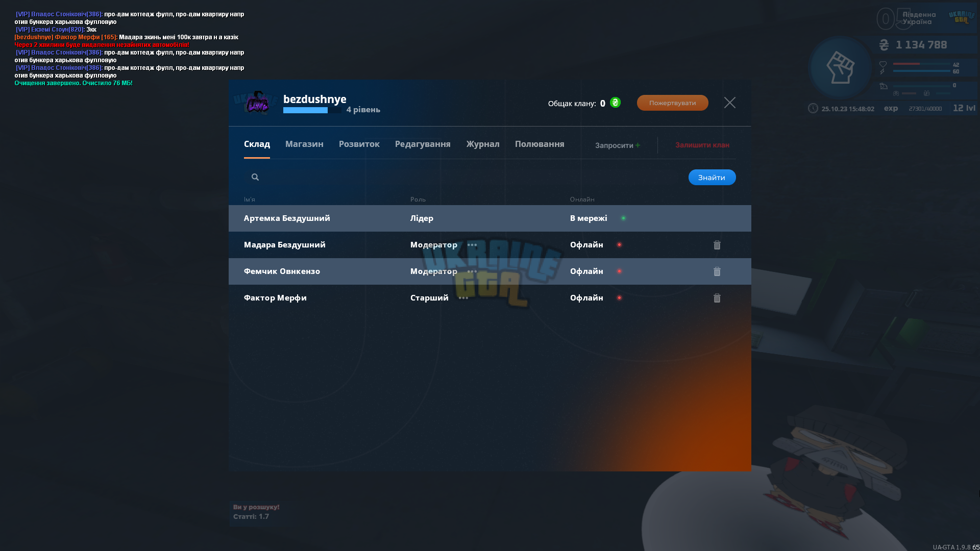Select the Фемчик Овнкензо member name
Screen dimensions: 980x551
[x=282, y=271]
